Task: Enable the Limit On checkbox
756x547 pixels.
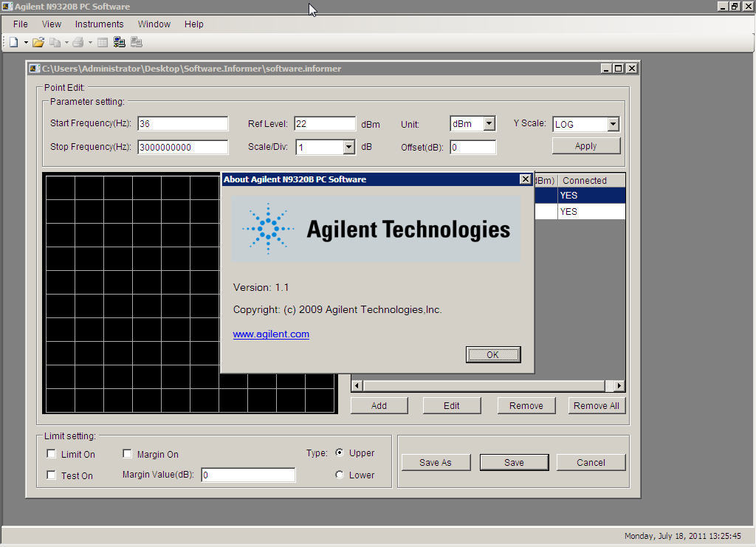Action: pyautogui.click(x=51, y=453)
